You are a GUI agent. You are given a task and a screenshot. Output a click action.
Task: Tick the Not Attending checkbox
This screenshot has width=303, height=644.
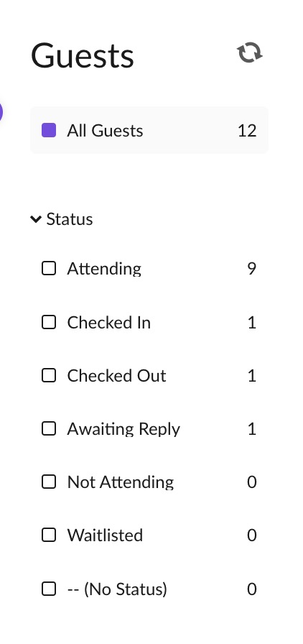pos(49,482)
